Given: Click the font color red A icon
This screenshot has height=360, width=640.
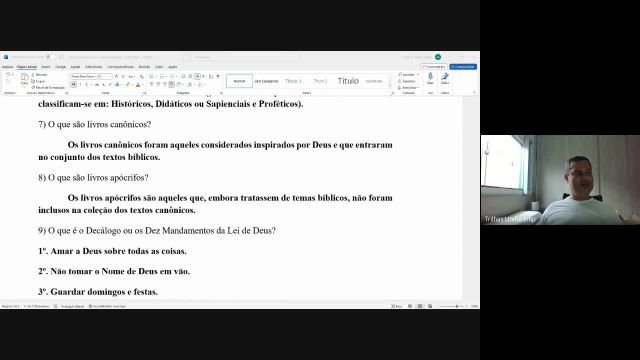Looking at the screenshot, I should point(138,84).
